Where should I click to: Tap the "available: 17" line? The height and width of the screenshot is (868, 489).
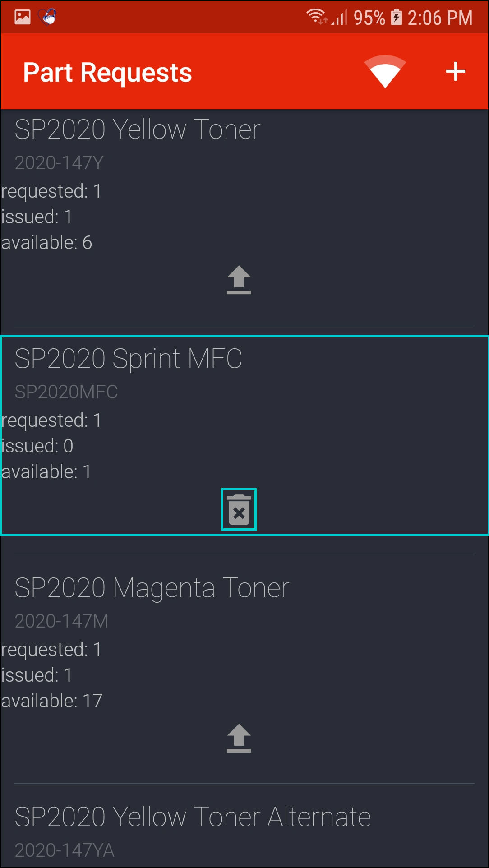pyautogui.click(x=52, y=701)
